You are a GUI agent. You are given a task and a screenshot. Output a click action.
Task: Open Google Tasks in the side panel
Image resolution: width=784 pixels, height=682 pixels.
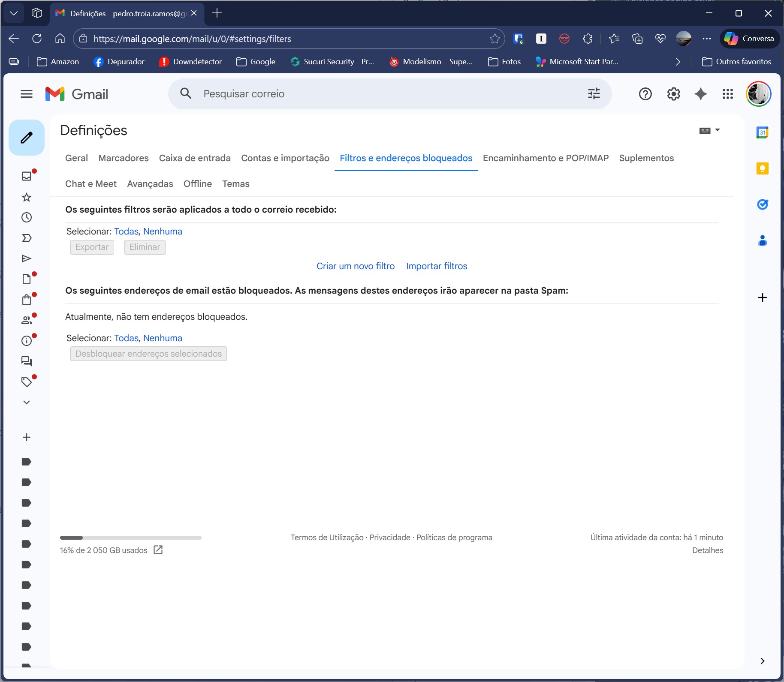763,204
